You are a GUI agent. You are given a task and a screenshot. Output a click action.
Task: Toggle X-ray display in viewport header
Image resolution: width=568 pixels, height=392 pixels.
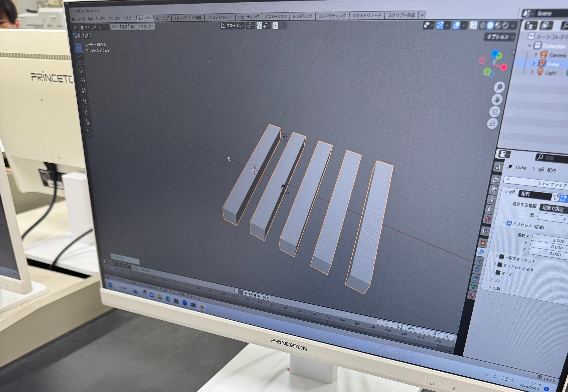473,25
